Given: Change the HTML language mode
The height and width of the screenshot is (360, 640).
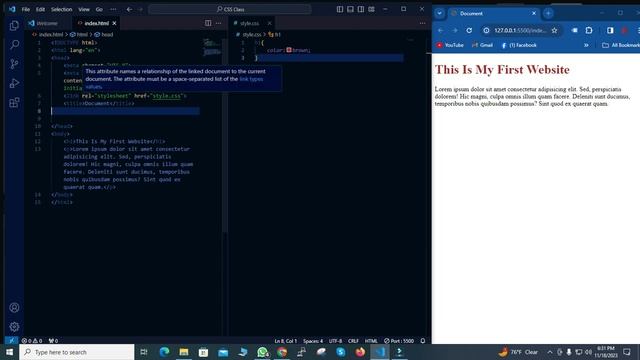Looking at the screenshot, I should pos(371,340).
